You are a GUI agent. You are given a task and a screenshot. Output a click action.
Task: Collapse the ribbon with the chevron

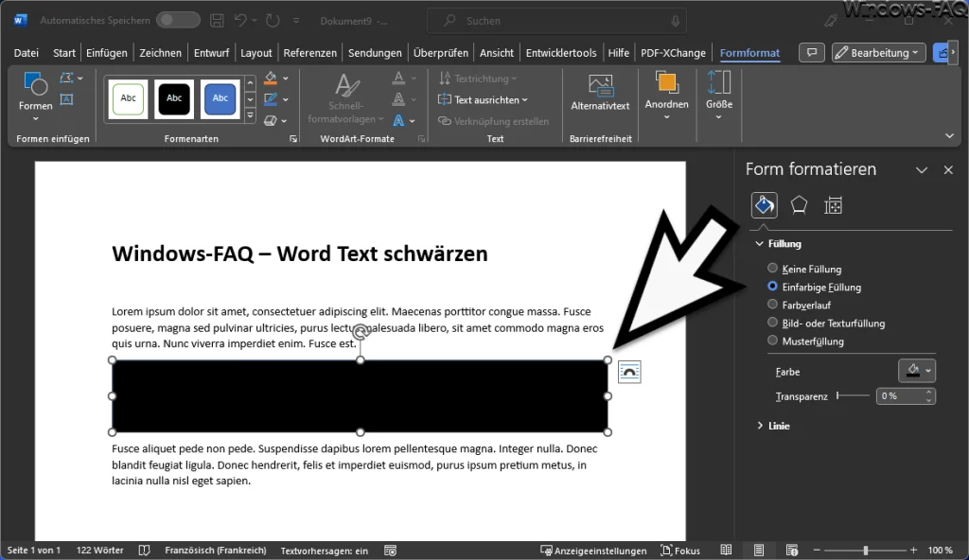(949, 136)
